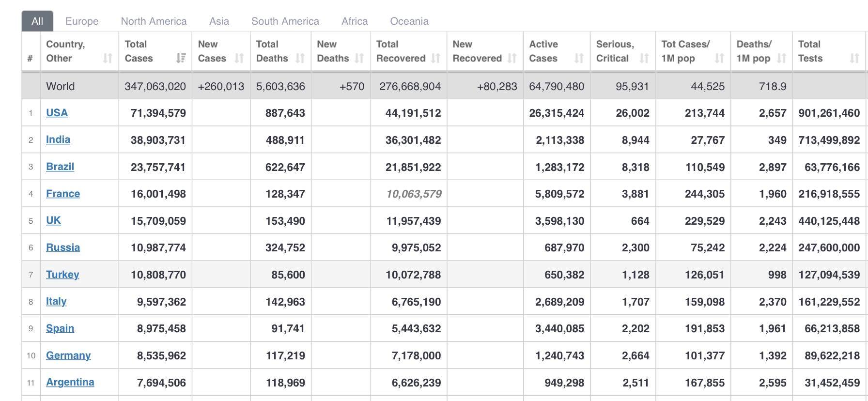Open the Russia country link
The height and width of the screenshot is (401, 868).
(x=63, y=247)
